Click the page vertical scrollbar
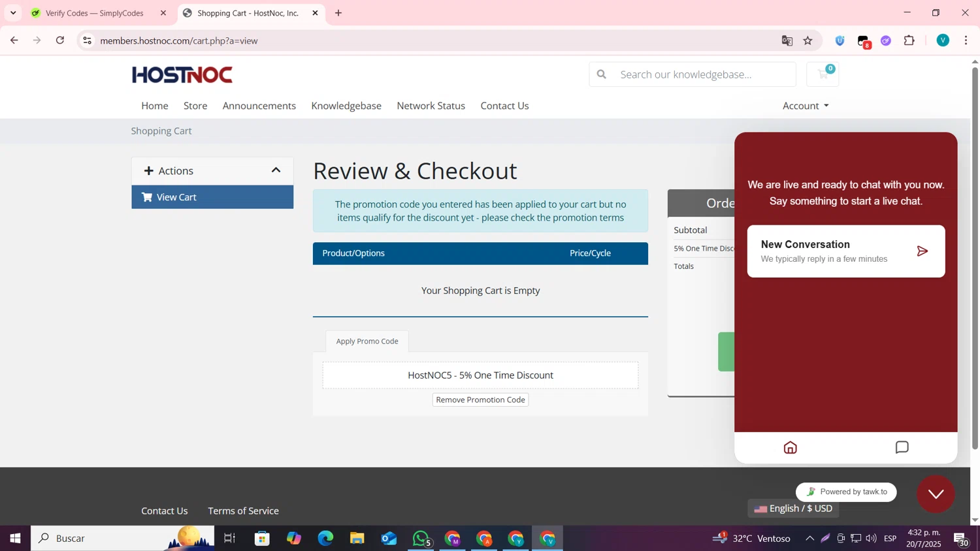 (x=975, y=258)
